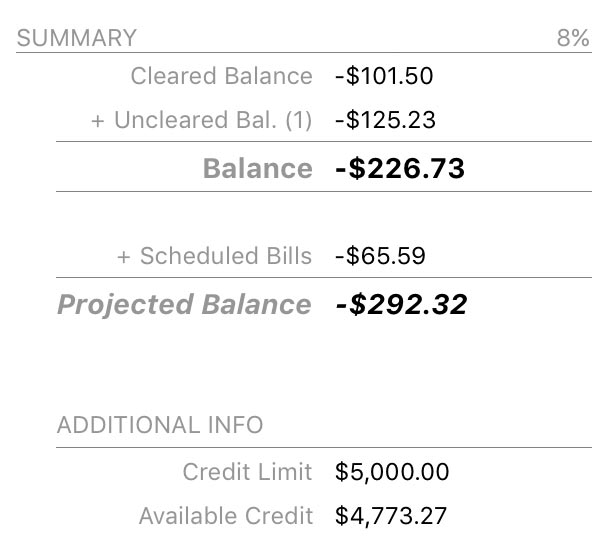Select the -$65.59 scheduled bills amount

tap(380, 255)
